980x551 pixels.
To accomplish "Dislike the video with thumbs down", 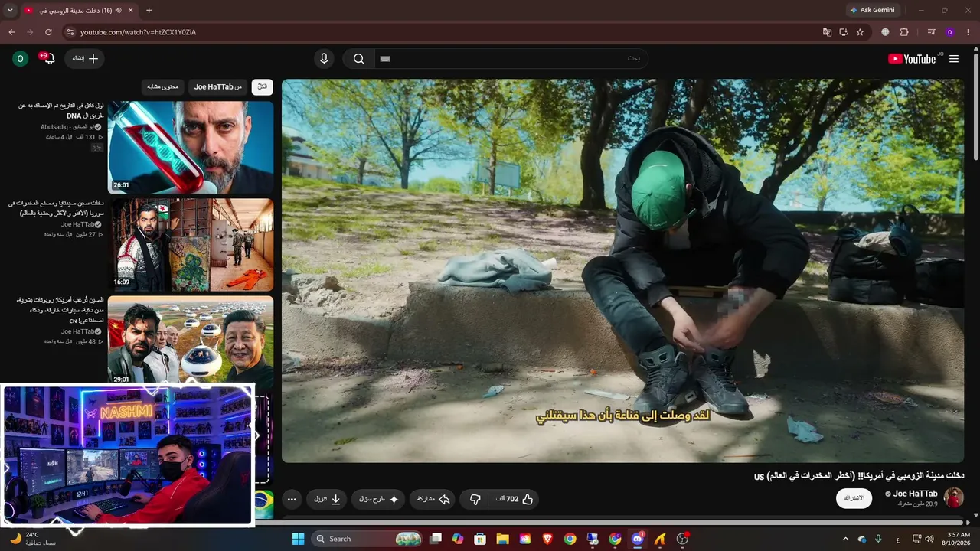I will point(475,499).
